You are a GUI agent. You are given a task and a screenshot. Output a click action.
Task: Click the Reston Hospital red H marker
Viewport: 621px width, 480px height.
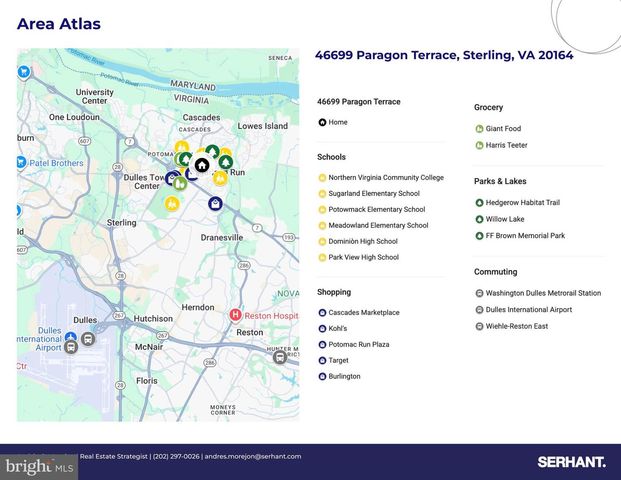click(x=236, y=315)
